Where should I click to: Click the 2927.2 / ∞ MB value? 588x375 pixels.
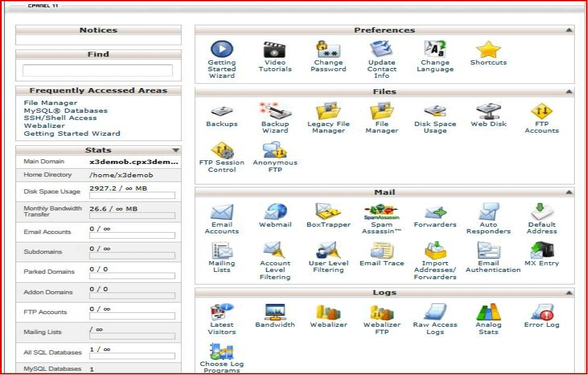[118, 188]
